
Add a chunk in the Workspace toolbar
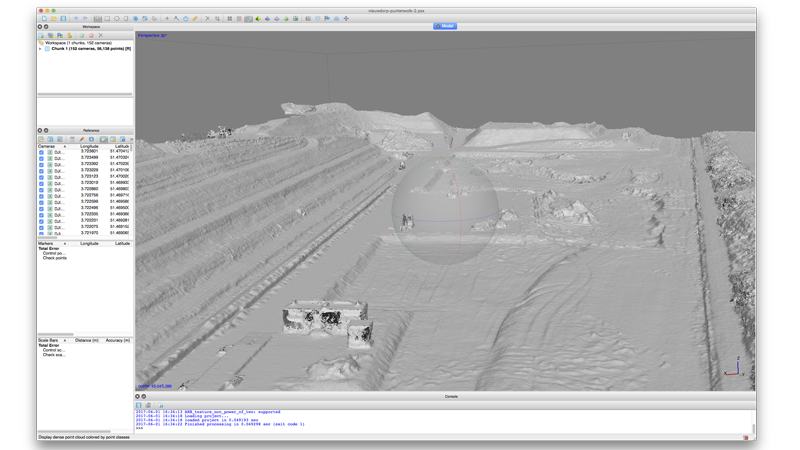click(x=41, y=35)
